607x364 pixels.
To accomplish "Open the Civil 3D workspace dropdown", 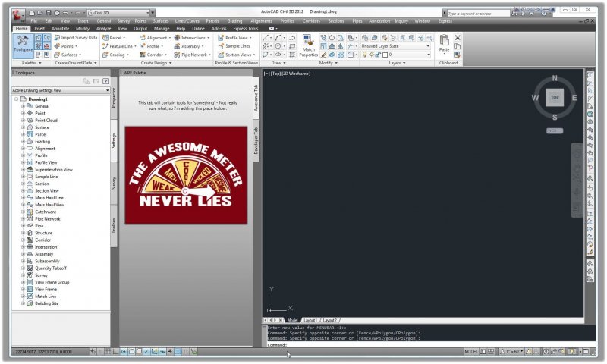I will [x=118, y=13].
